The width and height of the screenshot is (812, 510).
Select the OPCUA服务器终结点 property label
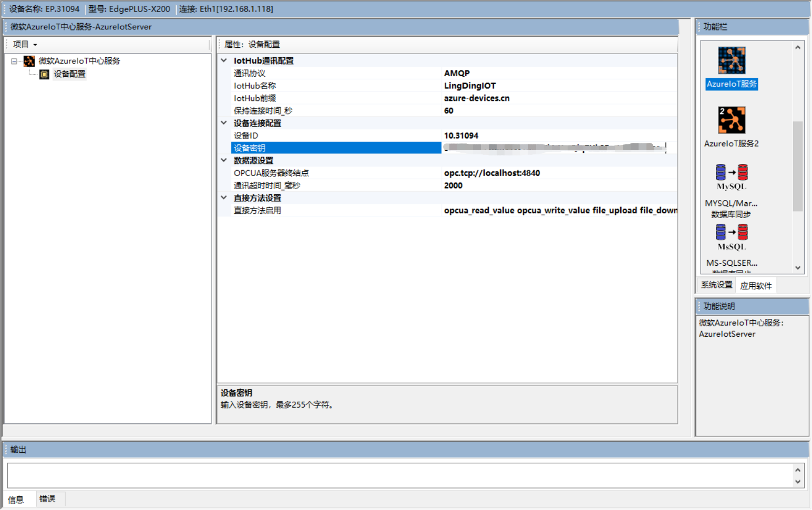tap(271, 173)
